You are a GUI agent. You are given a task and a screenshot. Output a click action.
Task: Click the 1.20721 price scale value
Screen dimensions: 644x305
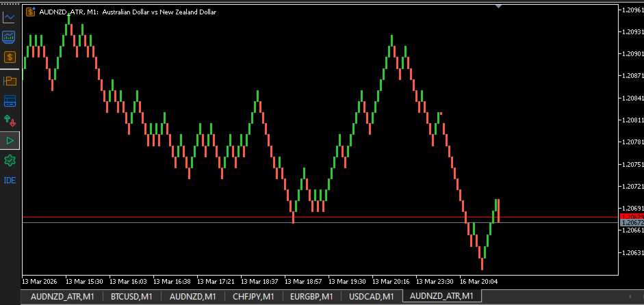(x=633, y=187)
